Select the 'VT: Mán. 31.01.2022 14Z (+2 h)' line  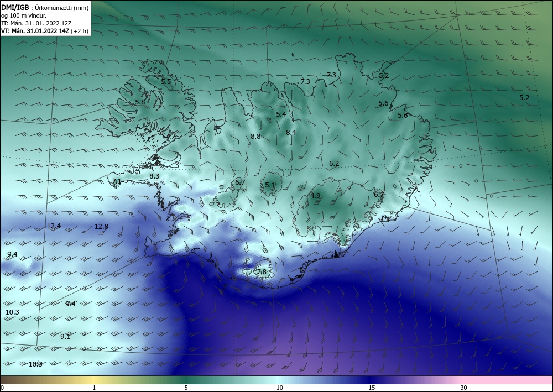click(x=45, y=31)
